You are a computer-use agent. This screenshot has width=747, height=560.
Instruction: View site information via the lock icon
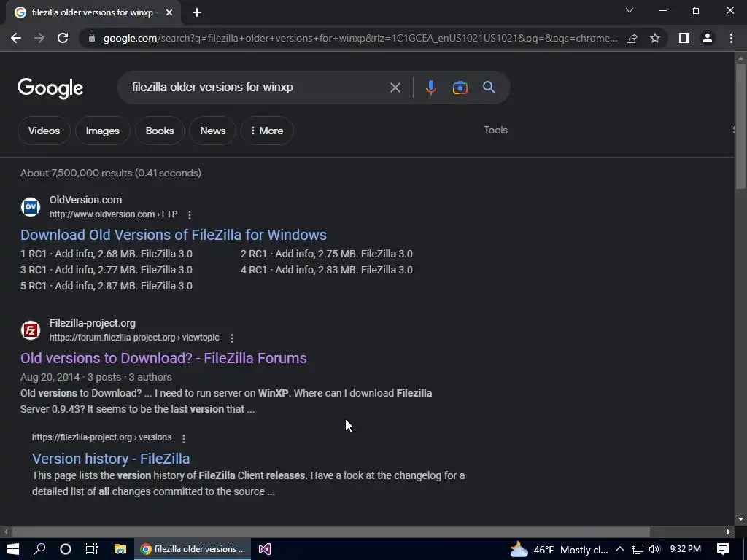91,38
